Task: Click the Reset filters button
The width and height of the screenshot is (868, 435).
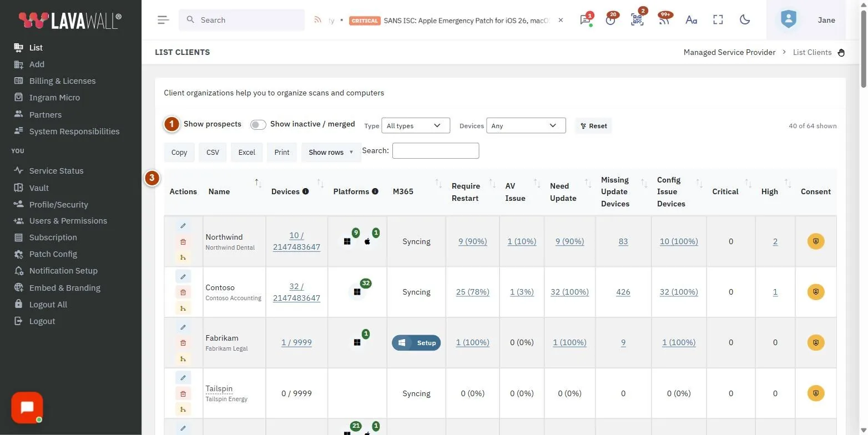Action: click(593, 126)
